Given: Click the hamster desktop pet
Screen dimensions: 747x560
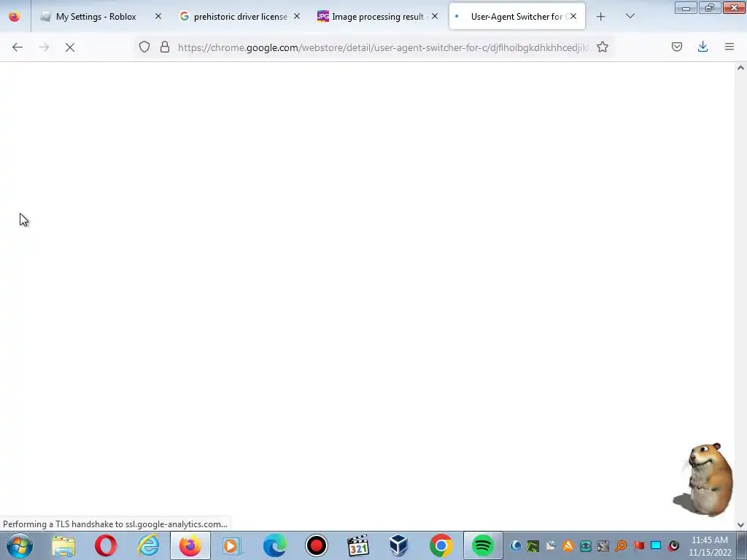Looking at the screenshot, I should coord(703,479).
